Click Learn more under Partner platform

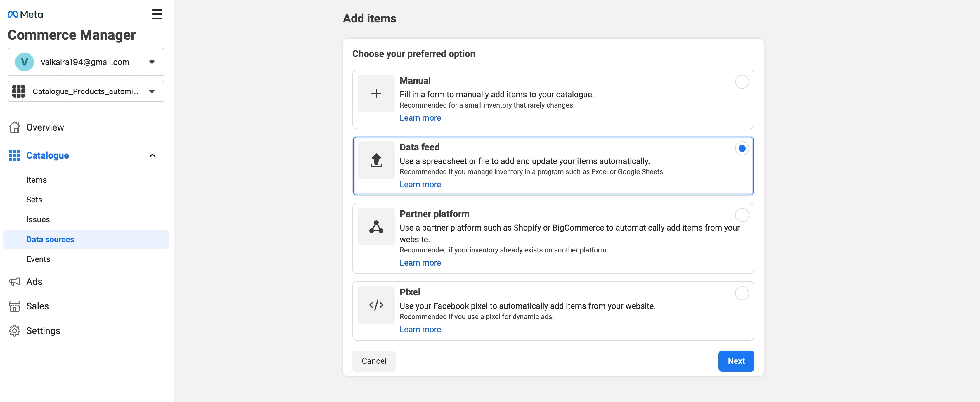(420, 263)
